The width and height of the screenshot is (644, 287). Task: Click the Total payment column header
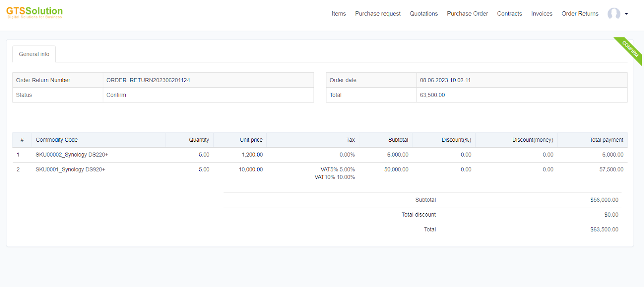606,140
